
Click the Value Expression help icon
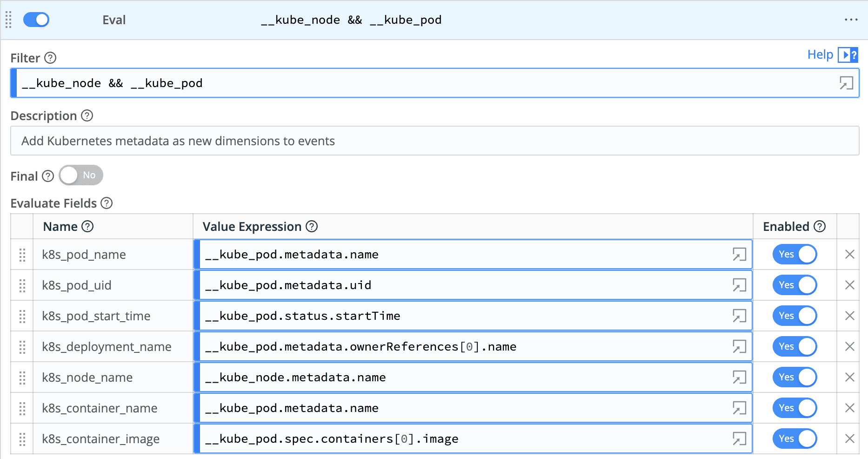(x=312, y=227)
